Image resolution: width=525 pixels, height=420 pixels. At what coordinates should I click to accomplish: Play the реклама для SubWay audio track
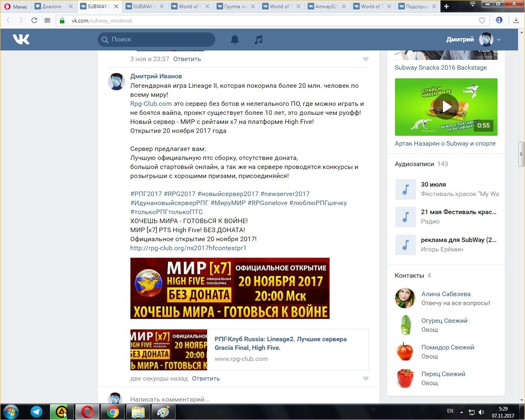tap(406, 245)
